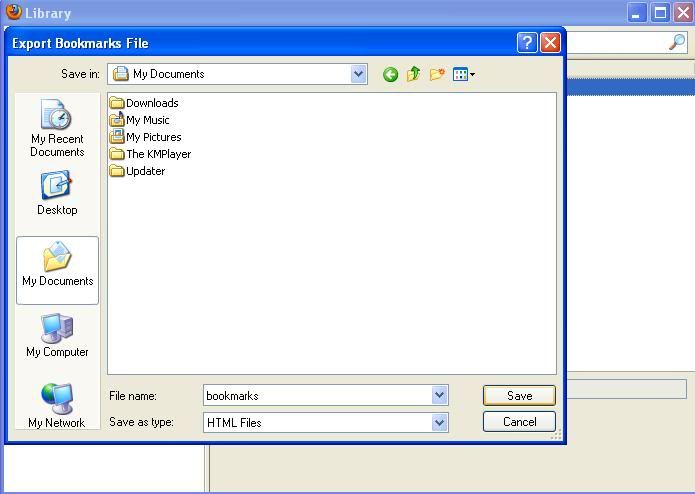
Task: Expand the Save in location dropdown
Action: (359, 74)
